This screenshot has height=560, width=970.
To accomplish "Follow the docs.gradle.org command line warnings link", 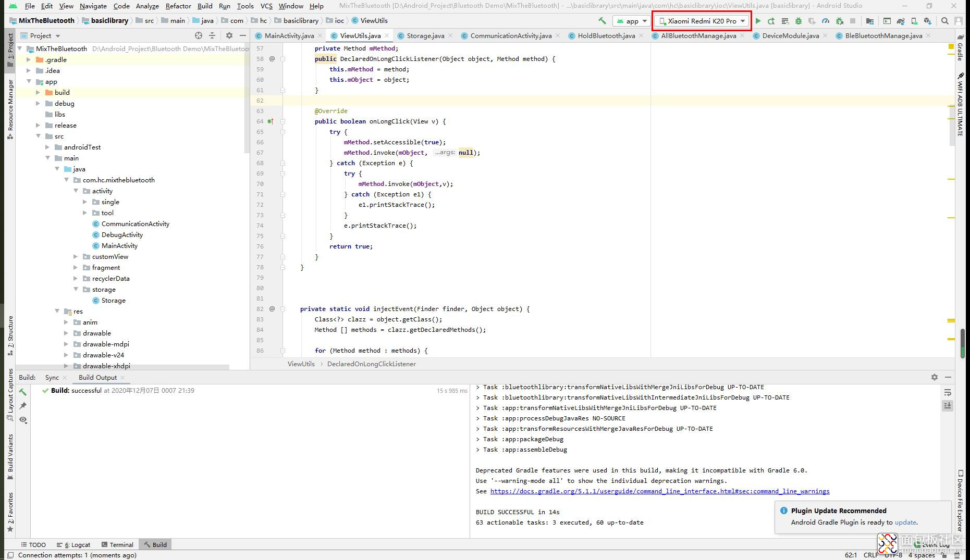I will tap(660, 491).
